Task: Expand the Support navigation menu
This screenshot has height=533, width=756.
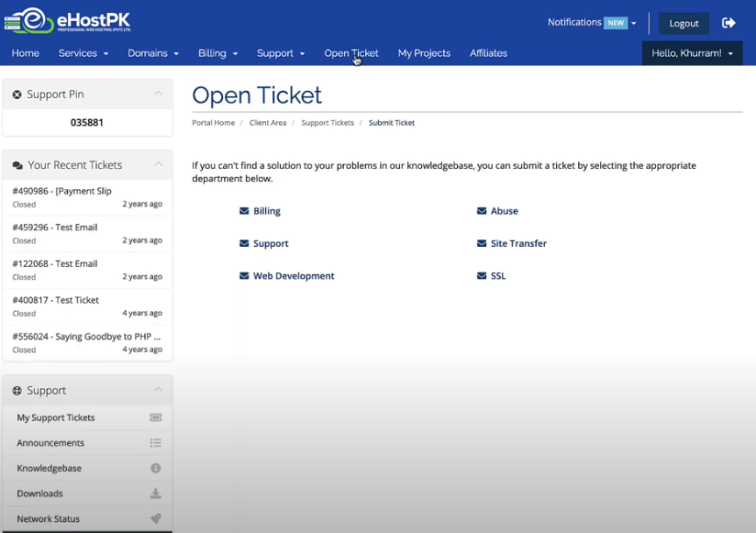Action: (281, 53)
